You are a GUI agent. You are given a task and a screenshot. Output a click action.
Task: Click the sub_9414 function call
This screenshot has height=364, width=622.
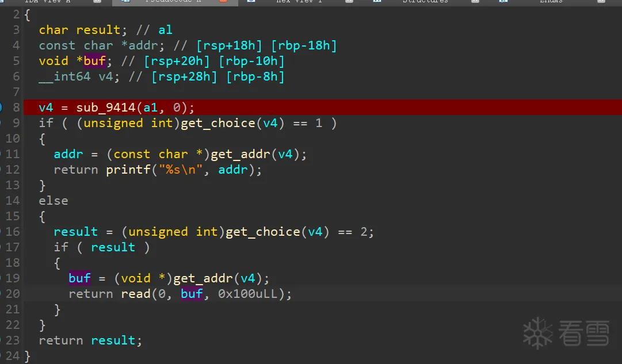coord(106,108)
